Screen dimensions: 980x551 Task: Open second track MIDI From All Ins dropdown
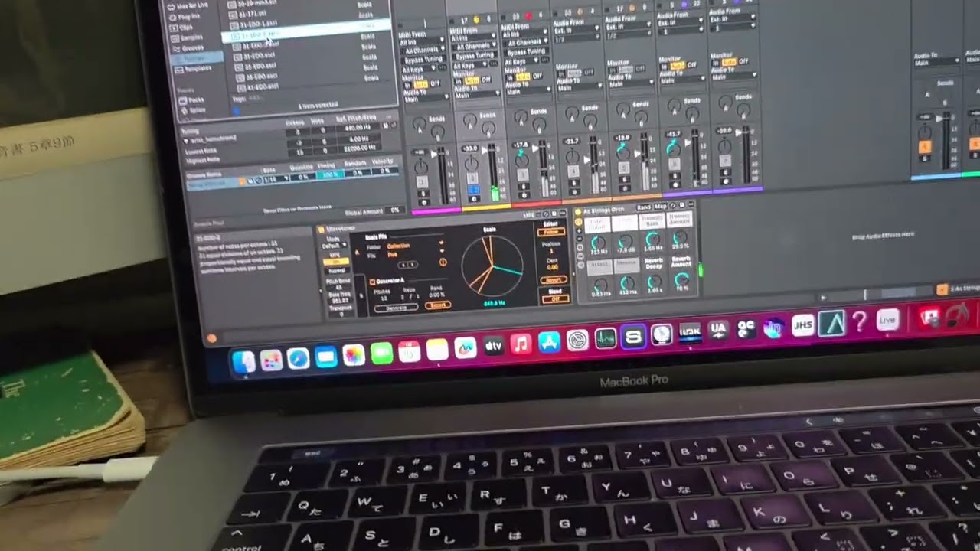(x=474, y=35)
